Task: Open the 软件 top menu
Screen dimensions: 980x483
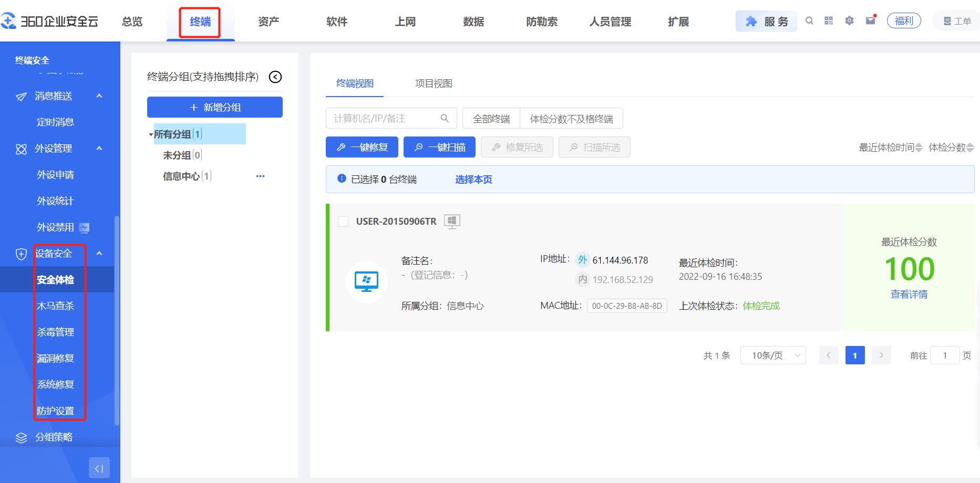Action: 337,22
